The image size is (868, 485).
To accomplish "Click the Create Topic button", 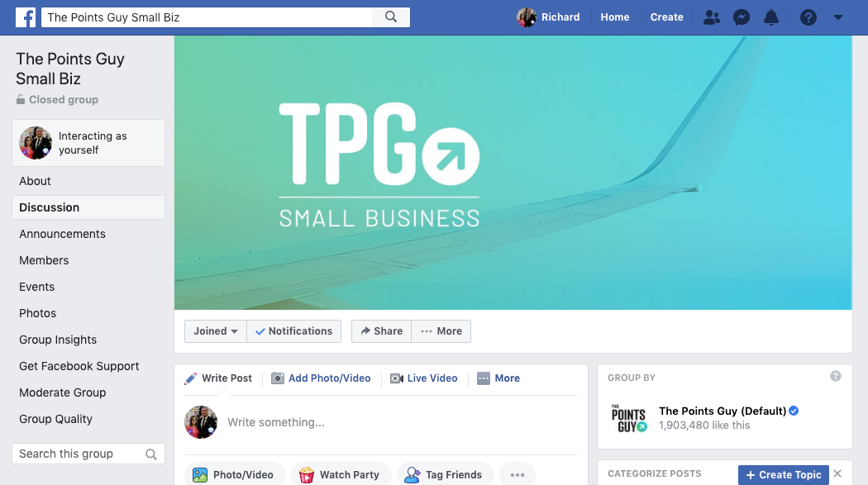I will 784,475.
